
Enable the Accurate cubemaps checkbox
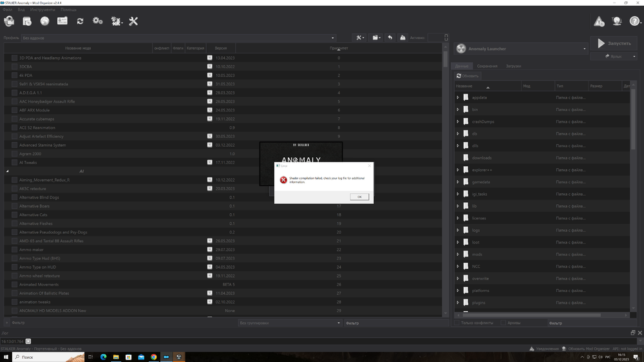(14, 119)
